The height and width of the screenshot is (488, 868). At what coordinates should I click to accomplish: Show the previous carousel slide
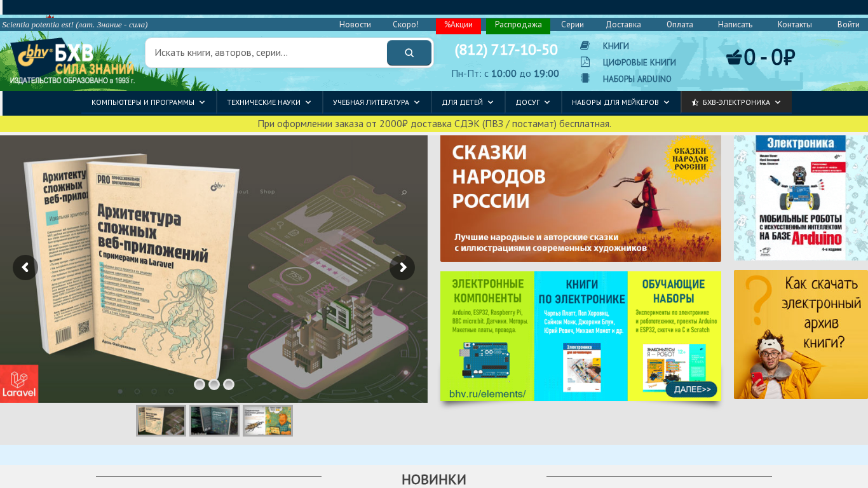click(25, 268)
